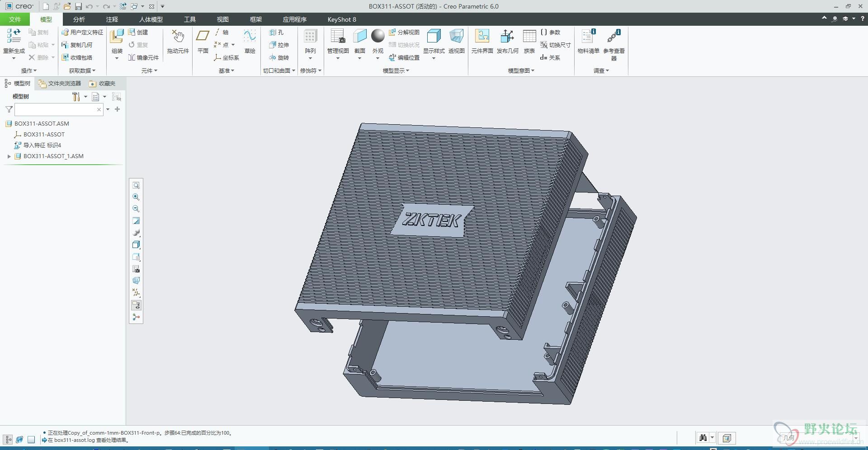Viewport: 868px width, 450px height.
Task: Click the Display Style (显示样式) icon
Action: 434,36
